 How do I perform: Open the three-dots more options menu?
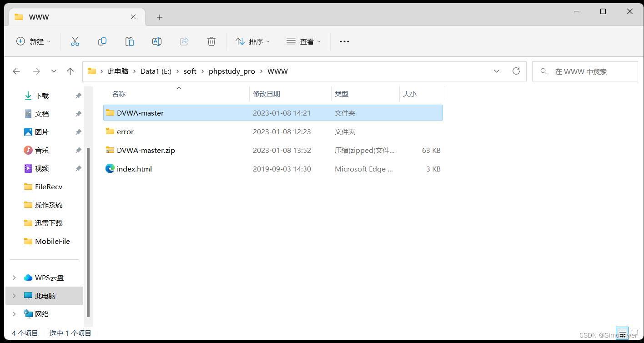(x=344, y=41)
